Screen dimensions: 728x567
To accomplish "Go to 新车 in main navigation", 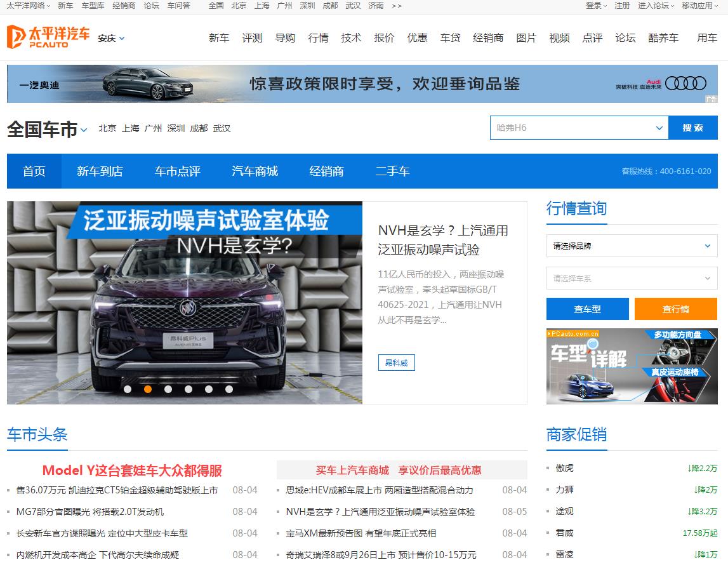I will coord(219,37).
